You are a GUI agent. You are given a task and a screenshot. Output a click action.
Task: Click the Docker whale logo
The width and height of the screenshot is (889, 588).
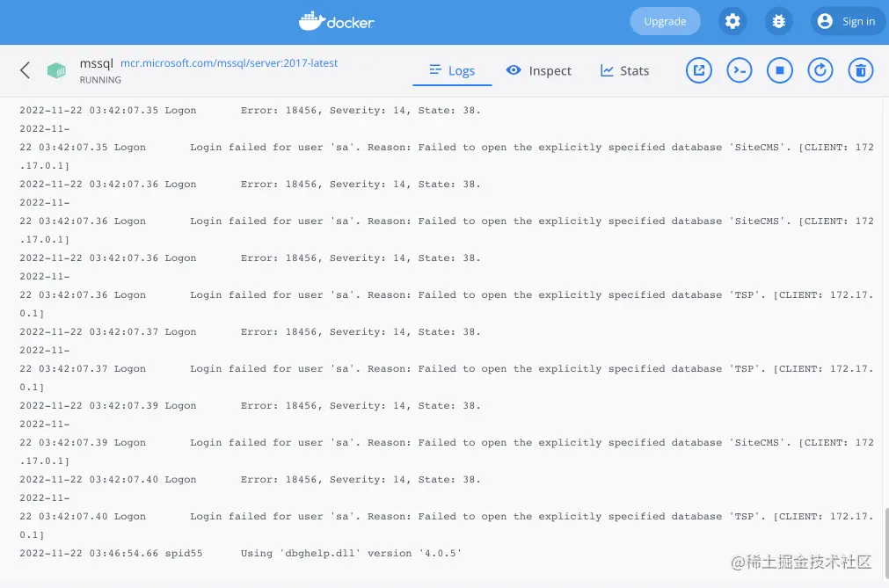[336, 21]
